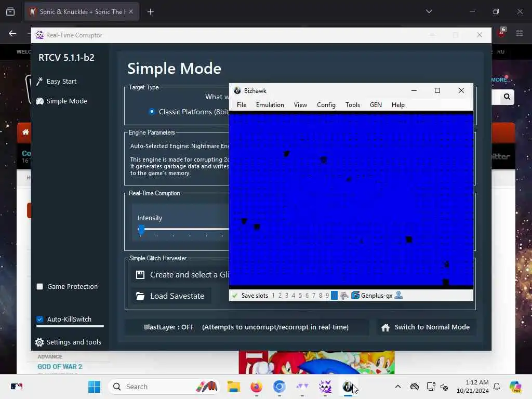Click Switch to Normal Mode button
This screenshot has width=532, height=399.
[426, 327]
